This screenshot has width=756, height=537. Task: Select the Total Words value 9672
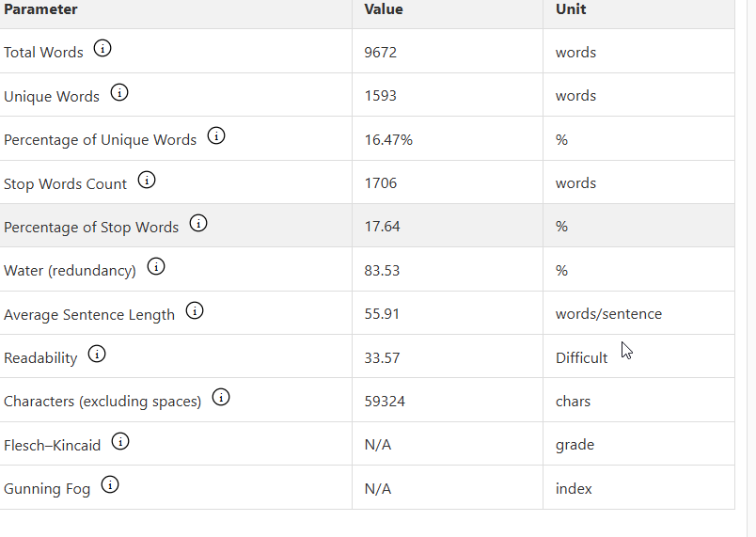(x=381, y=52)
